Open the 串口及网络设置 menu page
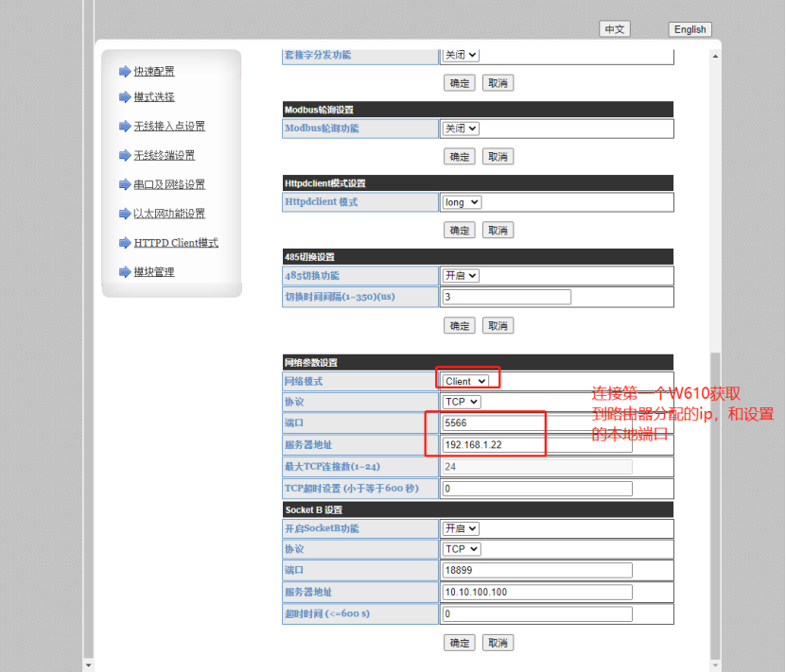 point(168,185)
